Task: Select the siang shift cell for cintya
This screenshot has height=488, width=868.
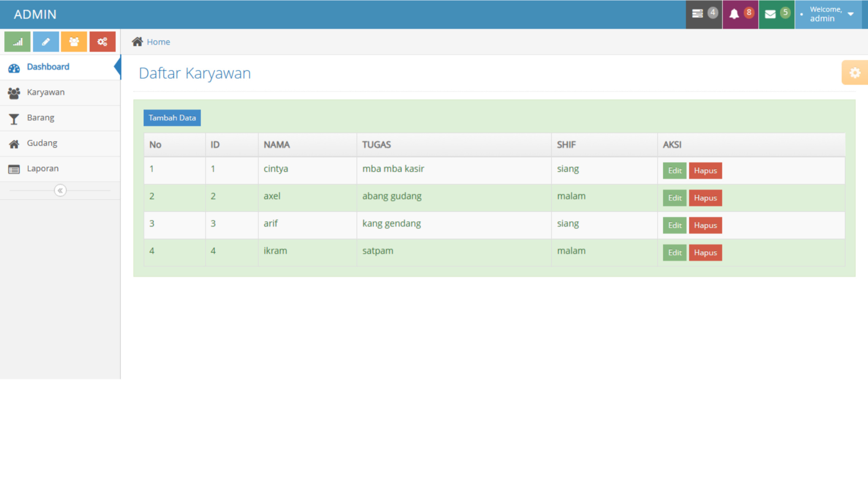Action: pyautogui.click(x=605, y=170)
